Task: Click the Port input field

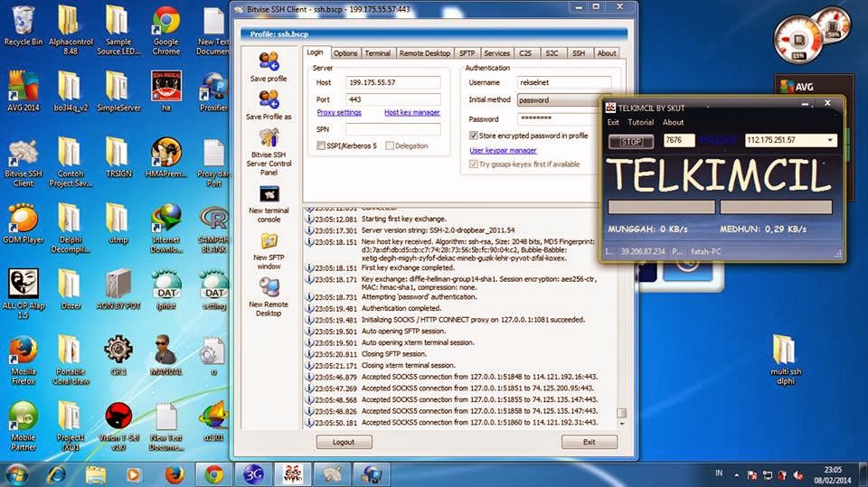Action: (393, 99)
